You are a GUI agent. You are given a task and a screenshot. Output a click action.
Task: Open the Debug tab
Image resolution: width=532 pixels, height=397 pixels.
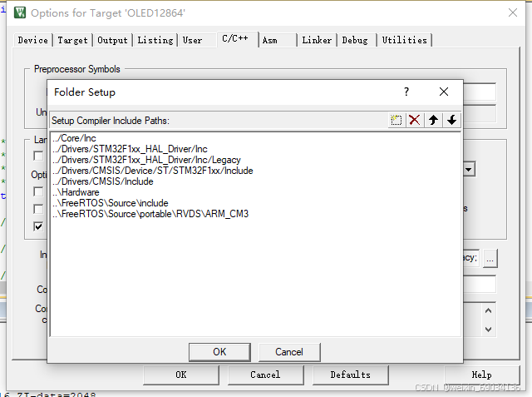(x=355, y=40)
